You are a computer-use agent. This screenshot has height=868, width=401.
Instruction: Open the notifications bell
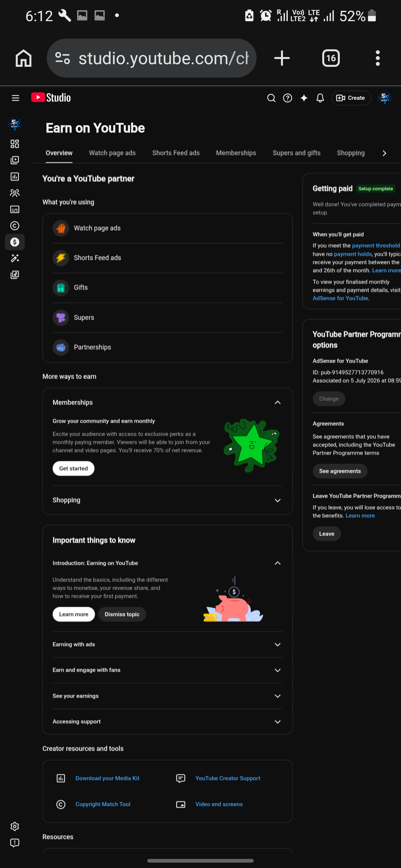pos(320,98)
